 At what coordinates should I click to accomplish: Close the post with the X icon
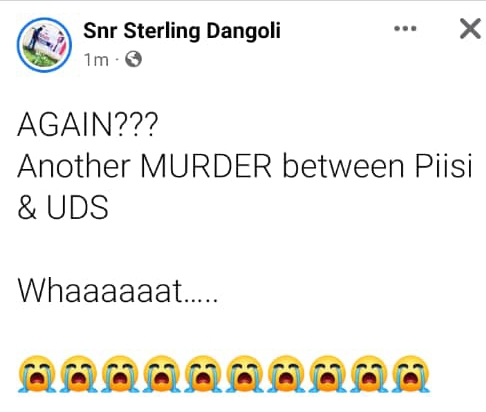(470, 29)
